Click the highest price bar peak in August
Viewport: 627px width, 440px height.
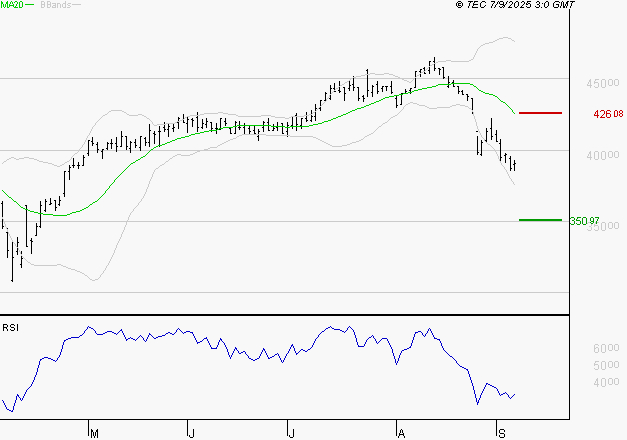[434, 60]
